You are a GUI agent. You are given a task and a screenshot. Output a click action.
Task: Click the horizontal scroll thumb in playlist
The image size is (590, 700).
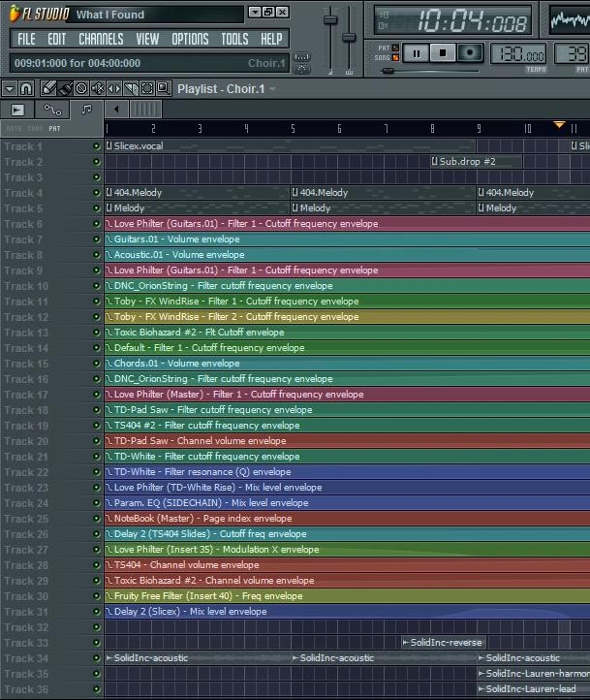tap(145, 109)
